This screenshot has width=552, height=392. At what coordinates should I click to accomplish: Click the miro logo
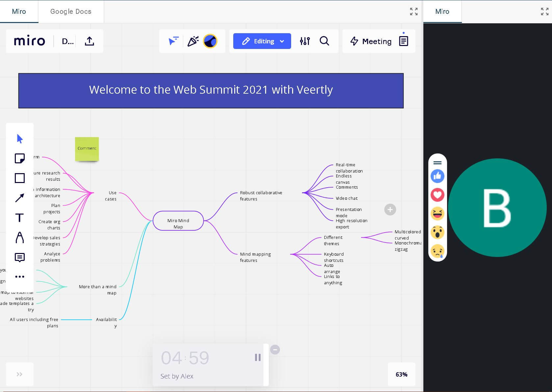[x=29, y=41]
